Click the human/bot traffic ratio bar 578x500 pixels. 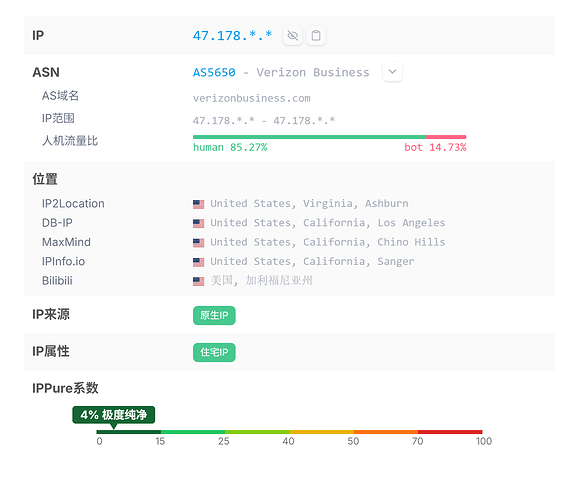(330, 137)
